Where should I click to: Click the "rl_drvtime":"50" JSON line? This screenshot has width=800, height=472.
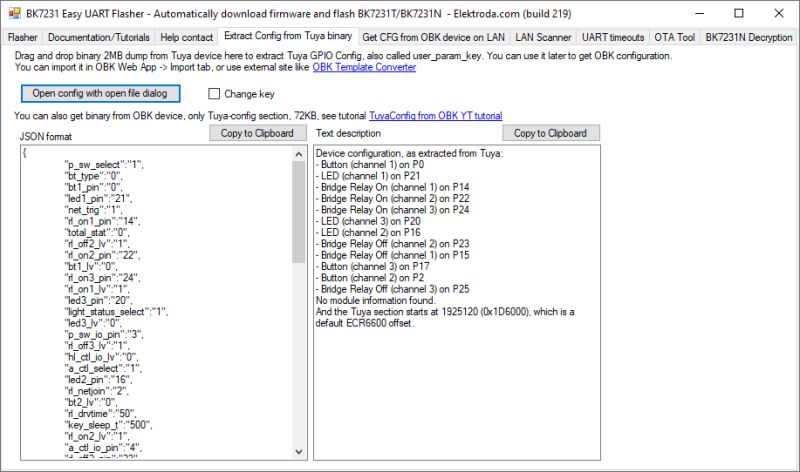[100, 414]
